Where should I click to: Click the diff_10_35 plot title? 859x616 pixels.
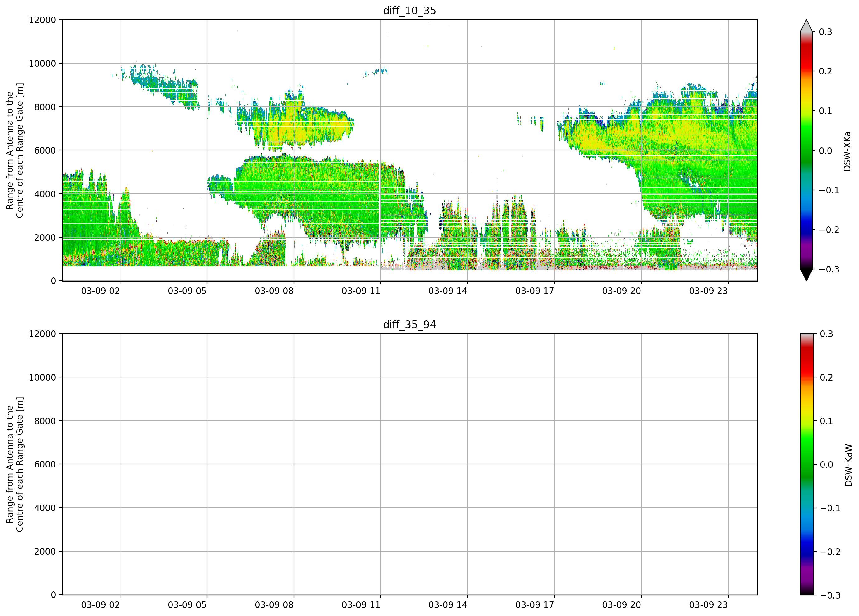tap(409, 11)
